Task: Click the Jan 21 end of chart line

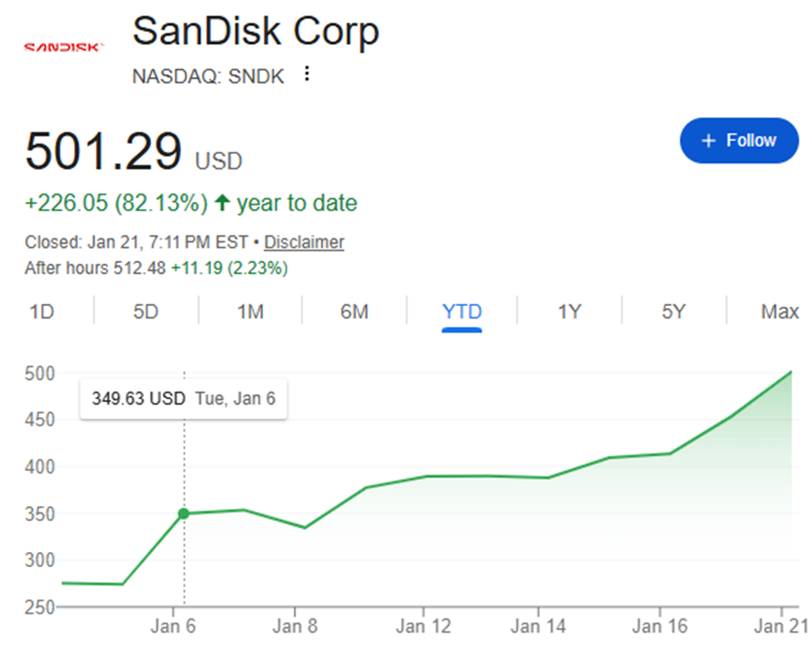Action: [x=790, y=372]
